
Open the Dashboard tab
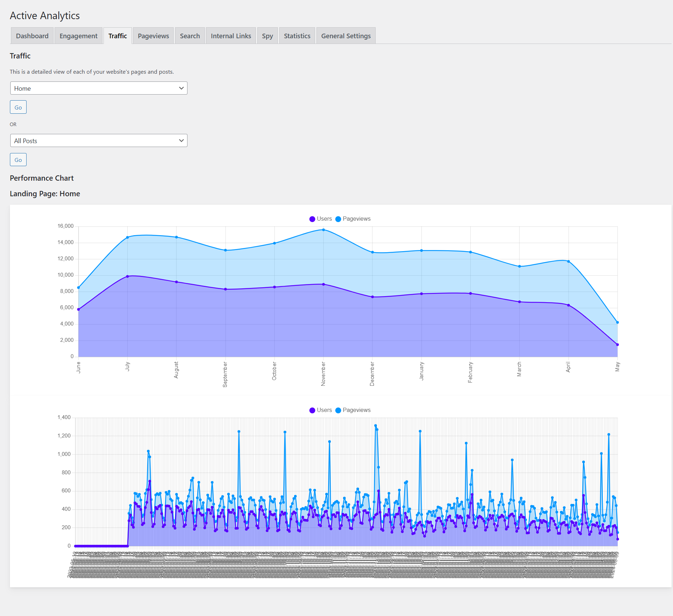[32, 36]
